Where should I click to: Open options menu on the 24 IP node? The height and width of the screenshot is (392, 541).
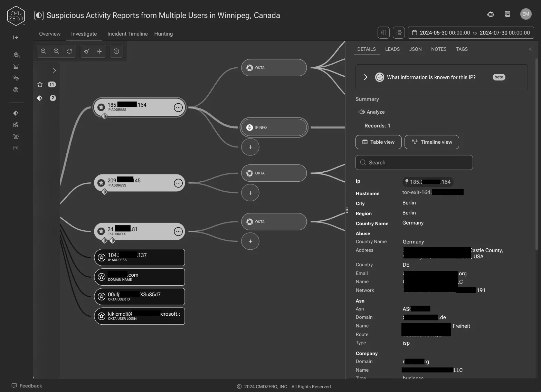tap(178, 231)
